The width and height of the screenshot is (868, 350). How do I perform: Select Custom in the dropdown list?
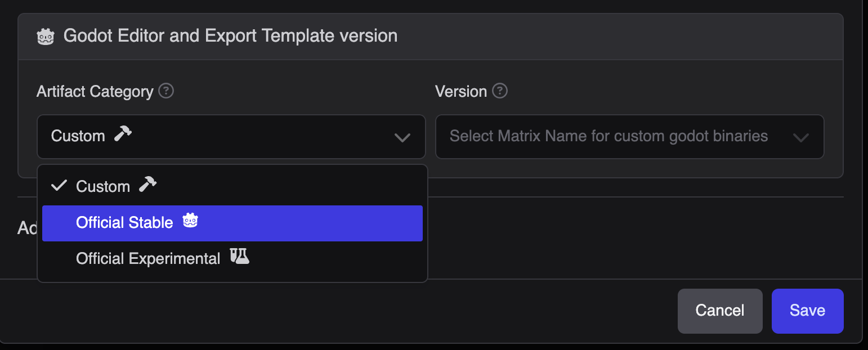pos(232,186)
